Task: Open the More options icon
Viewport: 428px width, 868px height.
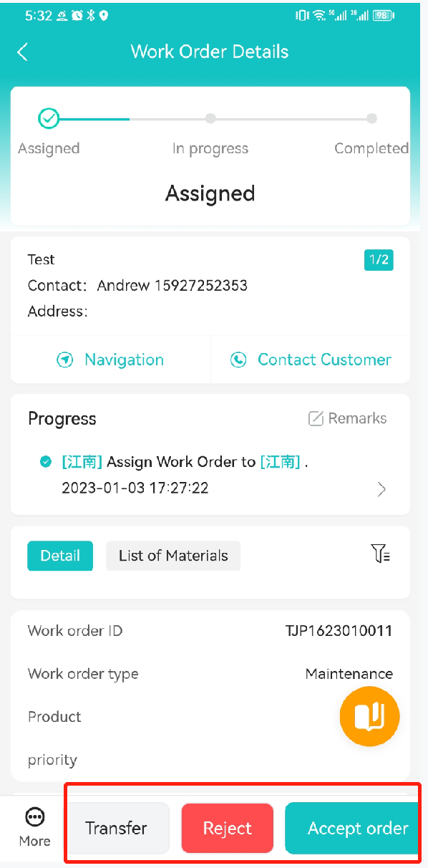Action: pyautogui.click(x=34, y=817)
